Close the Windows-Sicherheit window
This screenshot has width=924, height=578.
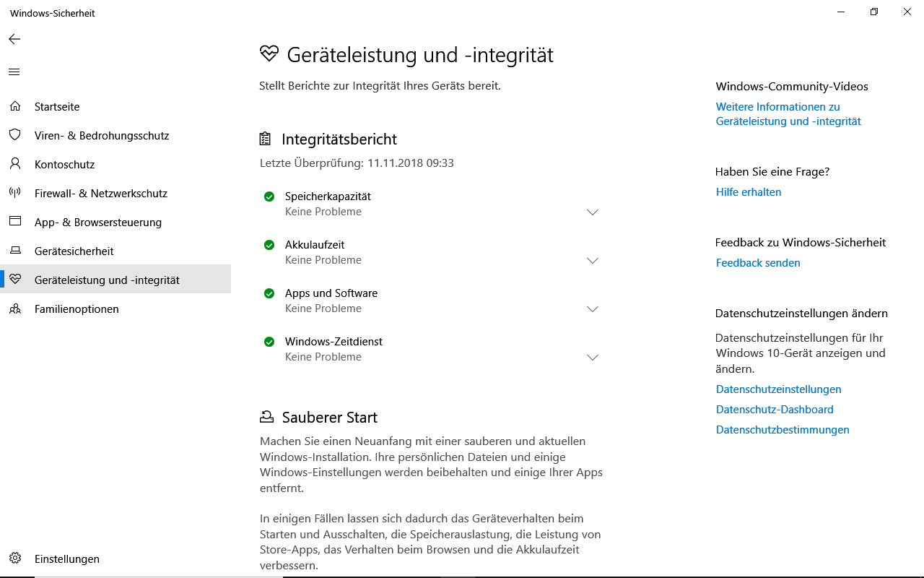(x=907, y=12)
